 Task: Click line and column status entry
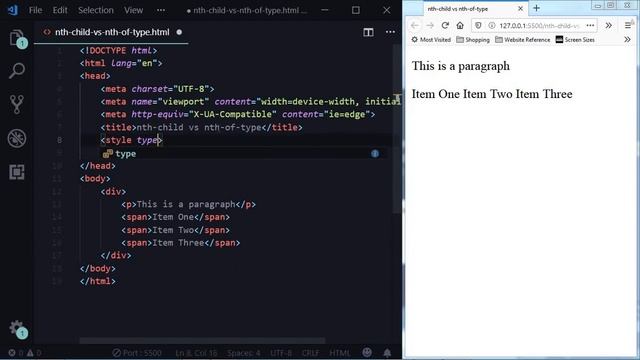pos(196,353)
